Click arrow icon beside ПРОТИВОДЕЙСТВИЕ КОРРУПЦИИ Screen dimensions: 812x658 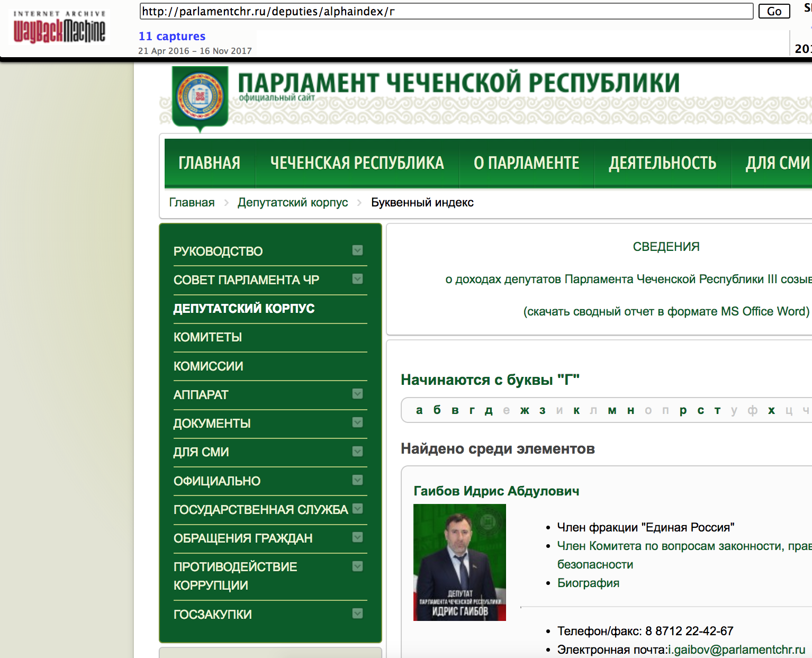(358, 566)
